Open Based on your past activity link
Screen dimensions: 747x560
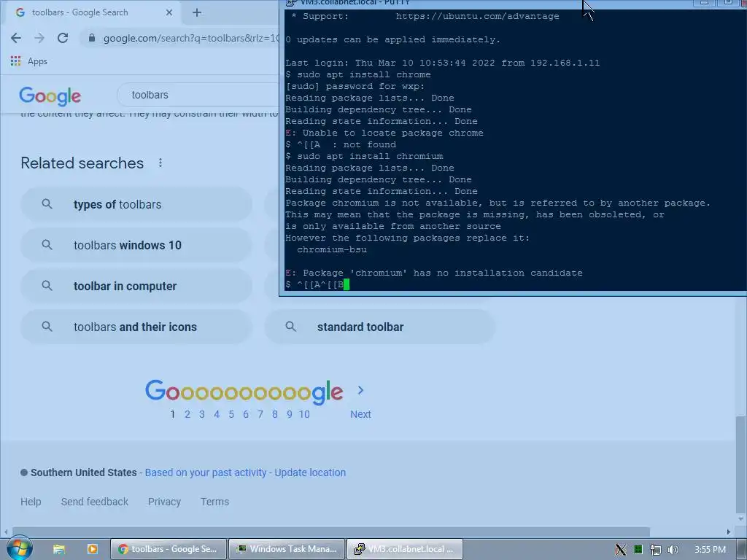(x=205, y=472)
